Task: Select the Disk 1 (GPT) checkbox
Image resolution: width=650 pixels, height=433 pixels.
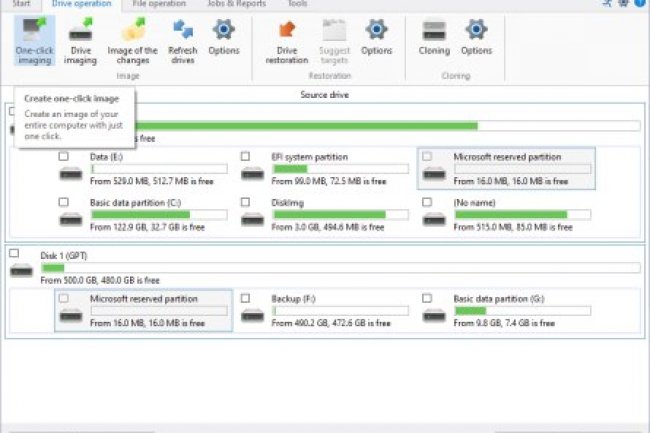Action: click(x=14, y=255)
